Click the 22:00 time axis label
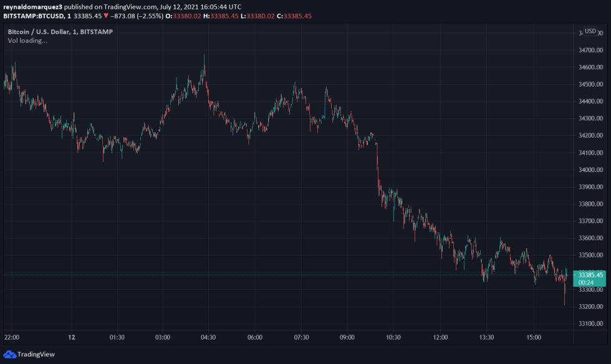 click(11, 337)
